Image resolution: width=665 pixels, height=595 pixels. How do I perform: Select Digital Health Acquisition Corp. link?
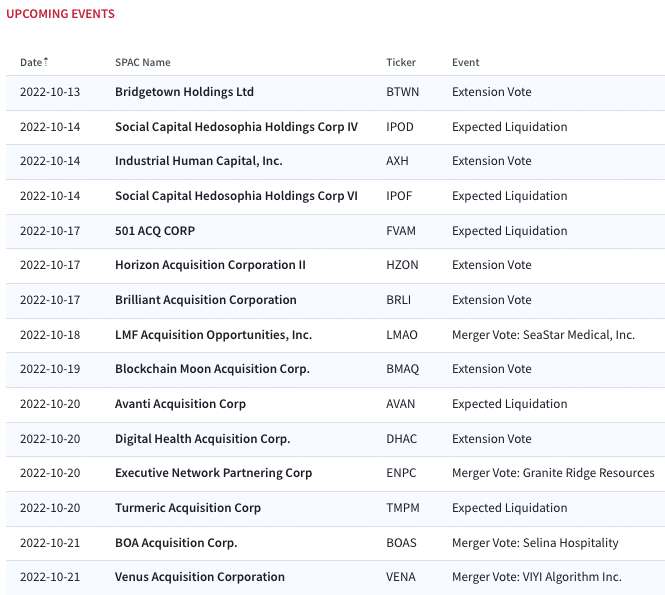(x=202, y=439)
